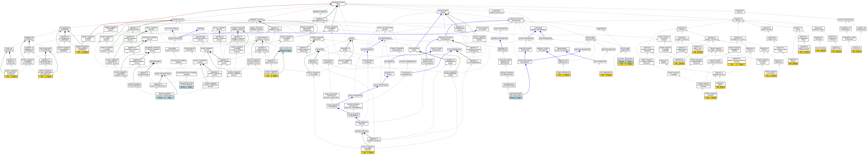Viewport: 868px width, 155px height.
Task: Click the 'primary metabolic process' node
Action: pyautogui.click(x=219, y=29)
